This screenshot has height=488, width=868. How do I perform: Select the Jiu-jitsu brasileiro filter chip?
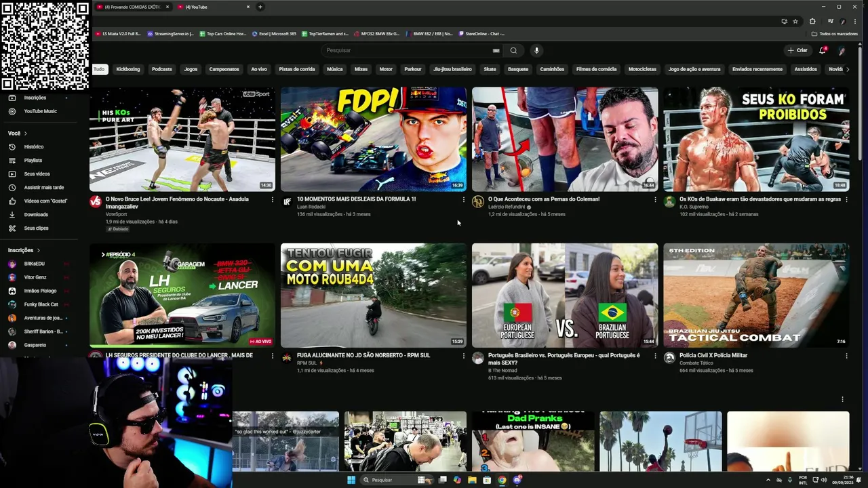(452, 69)
